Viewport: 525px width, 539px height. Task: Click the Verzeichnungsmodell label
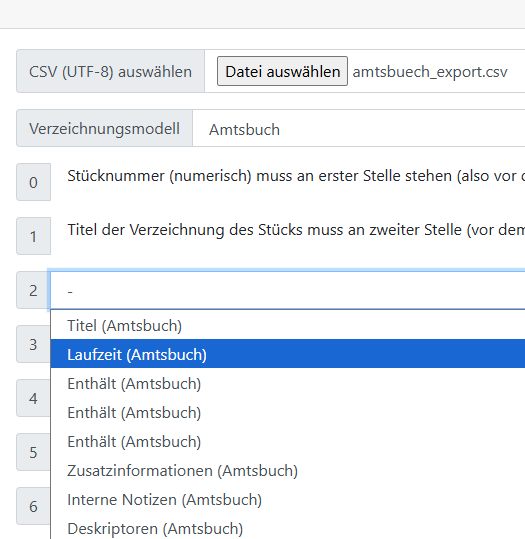coord(105,129)
